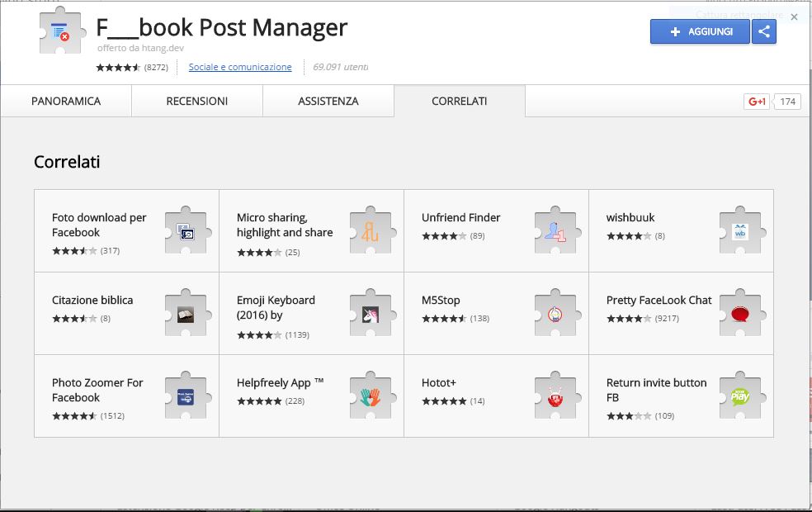Open the Unfriend Finder extension title

click(x=461, y=218)
